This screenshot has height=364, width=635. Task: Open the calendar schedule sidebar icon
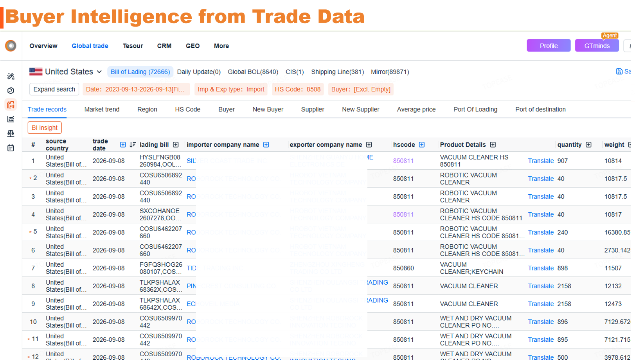click(11, 148)
